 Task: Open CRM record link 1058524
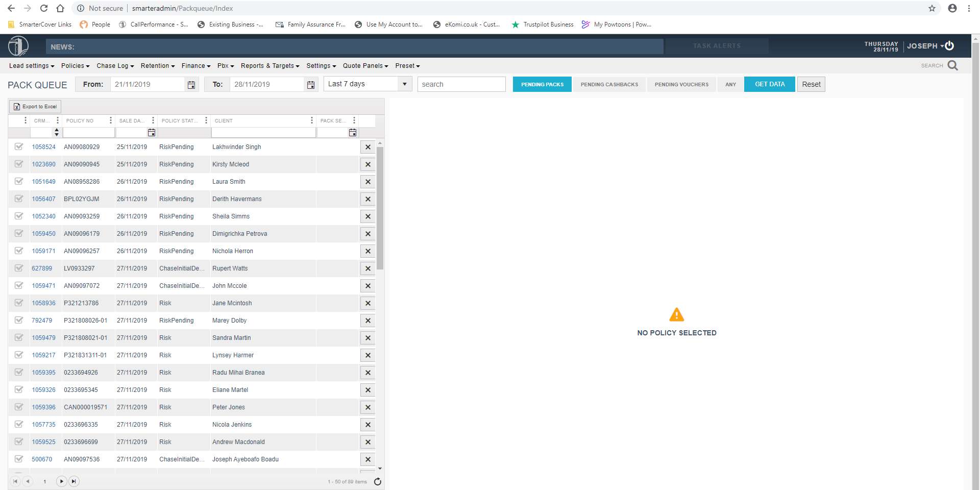pyautogui.click(x=43, y=147)
